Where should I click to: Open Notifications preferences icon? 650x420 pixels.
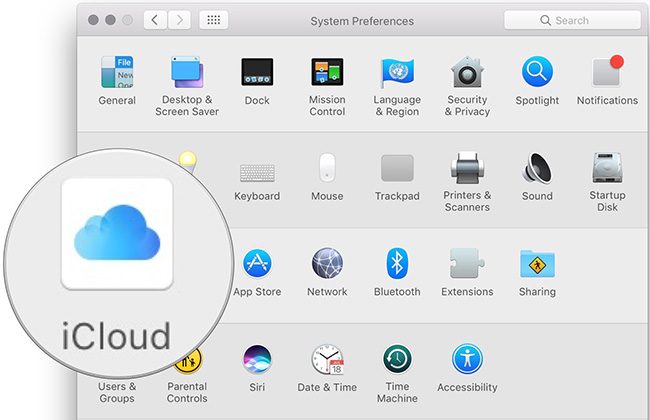click(607, 71)
